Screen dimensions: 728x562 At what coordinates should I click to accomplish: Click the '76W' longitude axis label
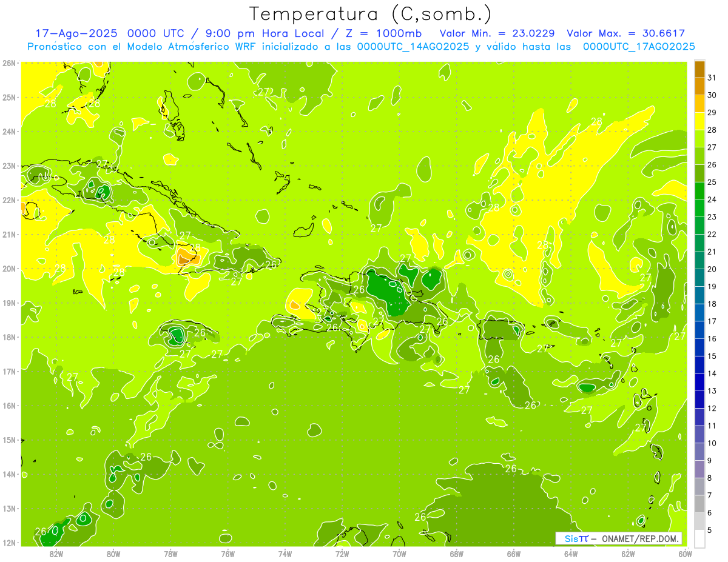pos(227,554)
